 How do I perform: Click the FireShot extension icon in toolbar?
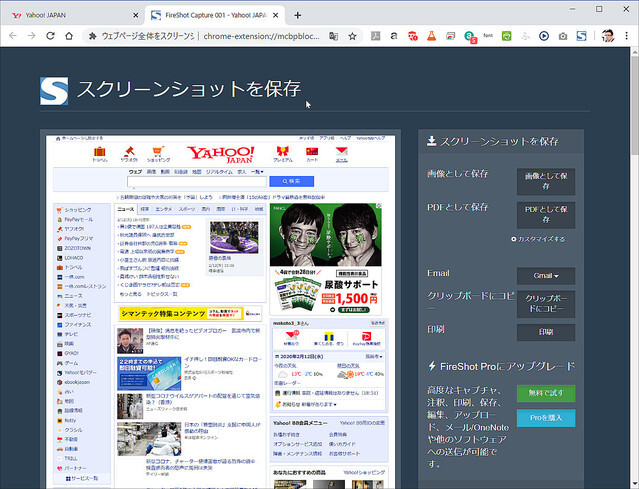(x=581, y=36)
